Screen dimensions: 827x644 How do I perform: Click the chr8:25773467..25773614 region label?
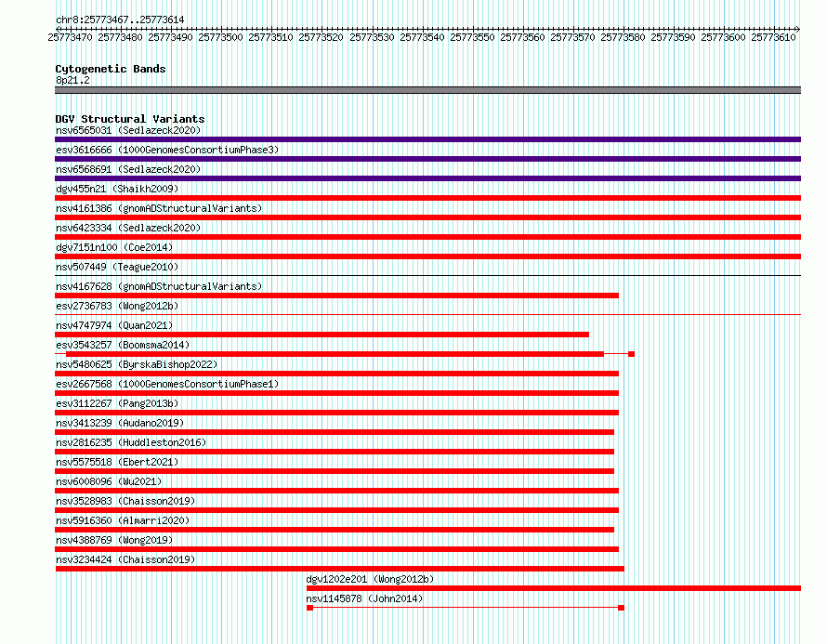120,20
